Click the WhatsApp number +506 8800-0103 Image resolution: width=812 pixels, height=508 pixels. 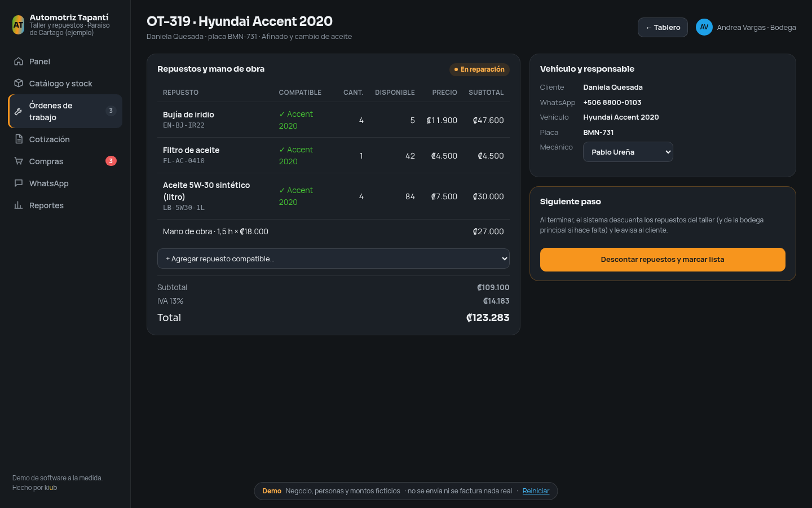[612, 102]
